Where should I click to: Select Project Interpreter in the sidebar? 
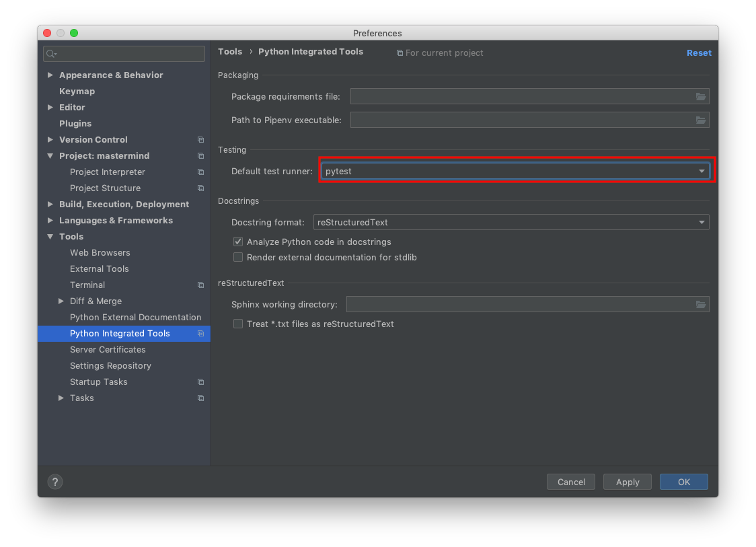[108, 172]
